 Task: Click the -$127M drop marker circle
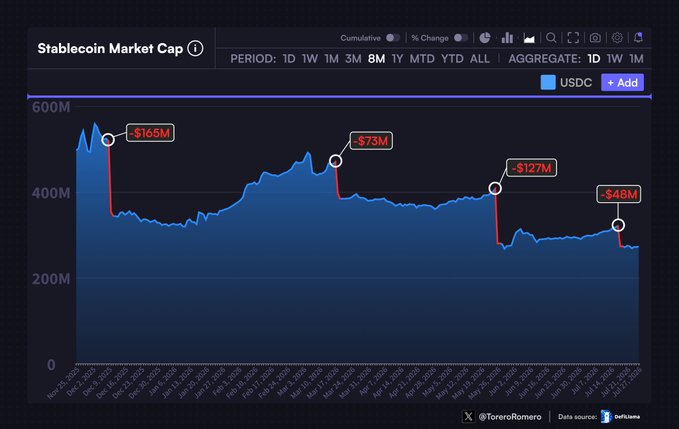(495, 188)
